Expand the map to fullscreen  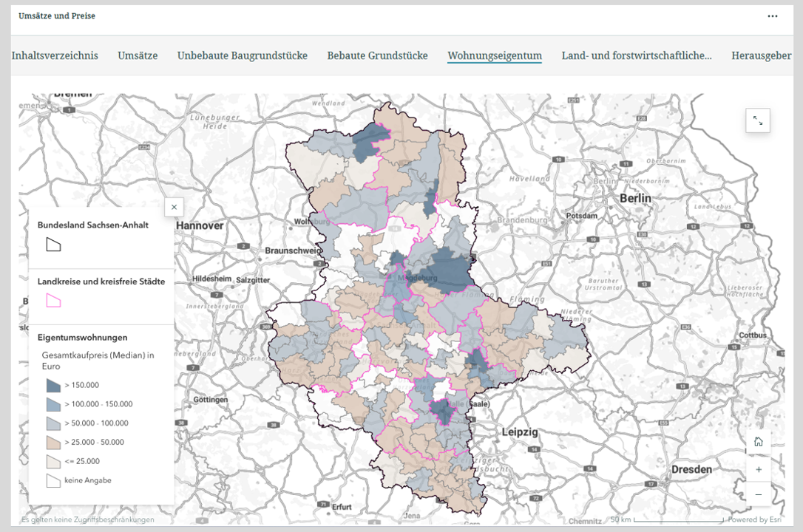tap(758, 120)
